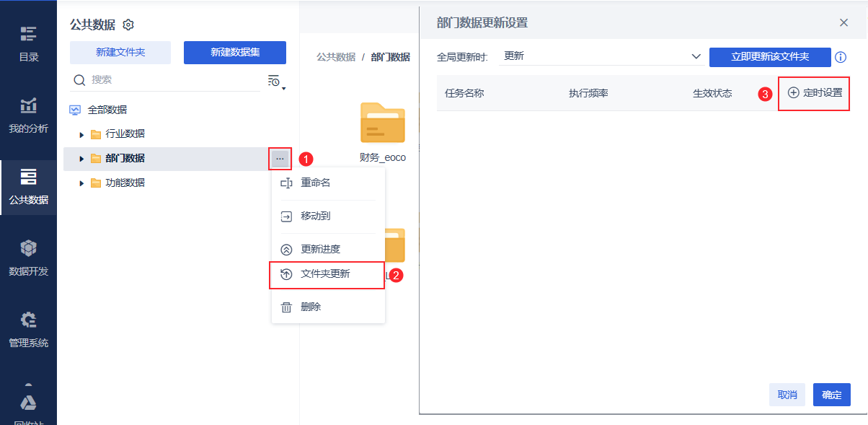Expand the 部门数据 folder arrow

[x=81, y=159]
